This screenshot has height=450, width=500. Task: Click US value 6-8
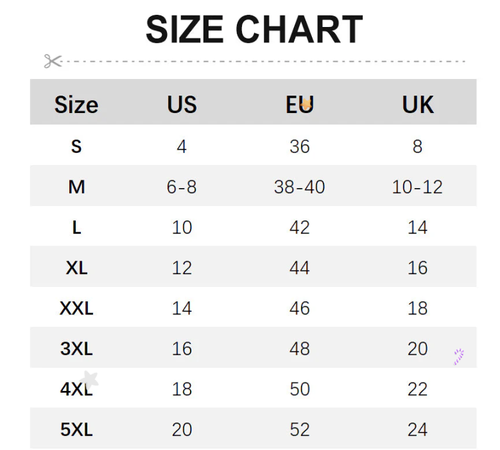click(x=182, y=187)
